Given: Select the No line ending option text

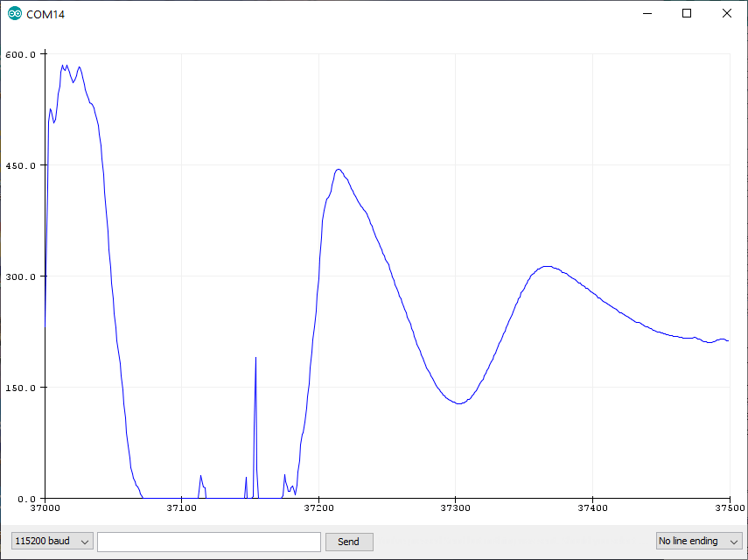Looking at the screenshot, I should (687, 541).
